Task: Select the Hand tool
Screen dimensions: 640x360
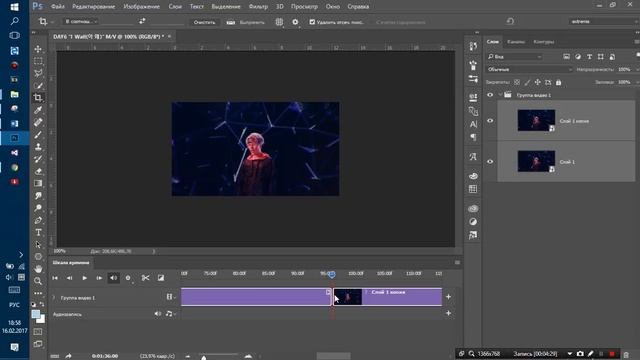Action: click(x=38, y=269)
